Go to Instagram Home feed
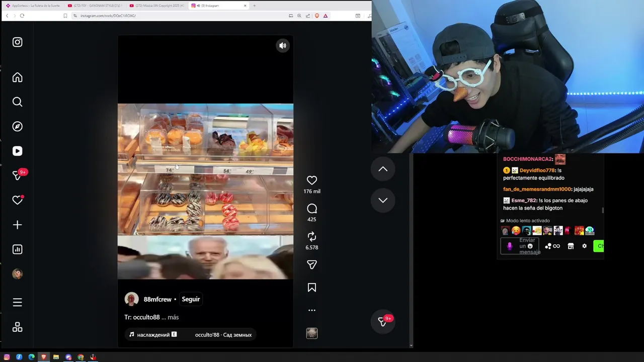The image size is (644, 362). click(18, 77)
